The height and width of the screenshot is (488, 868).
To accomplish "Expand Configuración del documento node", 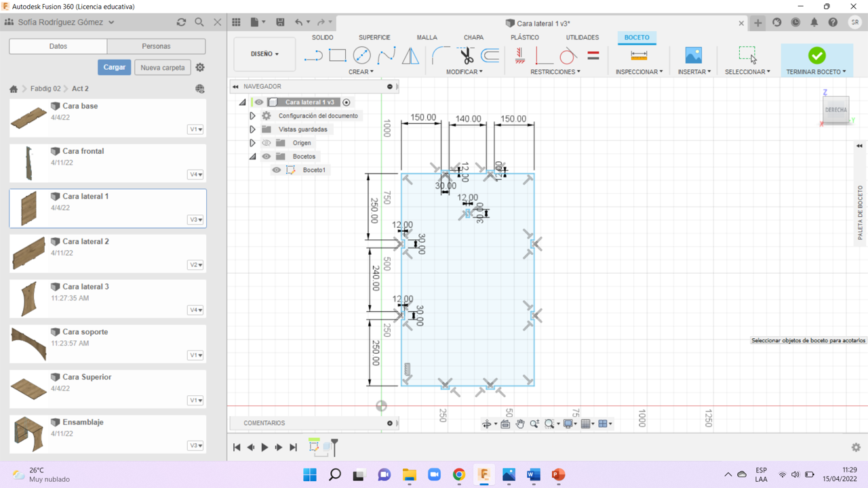I will tap(252, 116).
